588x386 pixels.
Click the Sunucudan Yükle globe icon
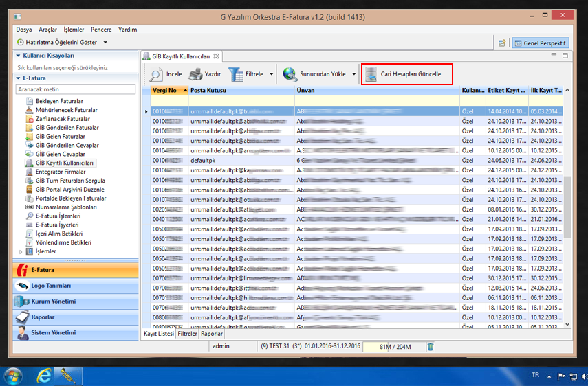(290, 74)
